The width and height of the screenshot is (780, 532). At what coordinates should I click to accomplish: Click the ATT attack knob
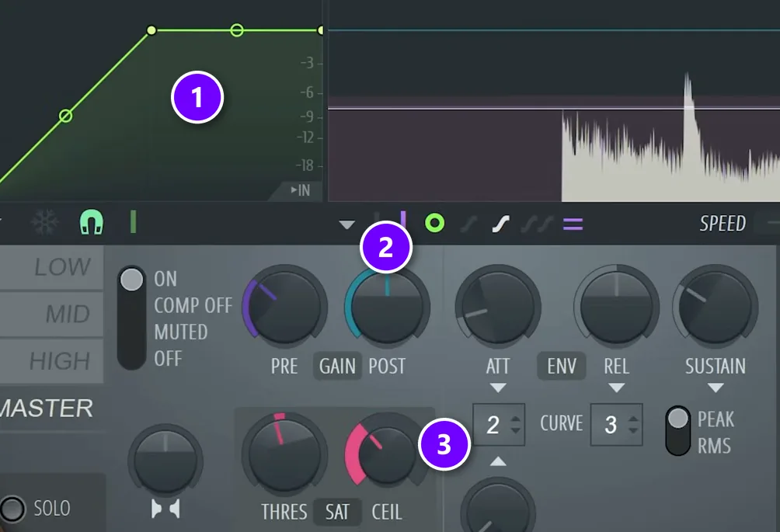pos(498,306)
